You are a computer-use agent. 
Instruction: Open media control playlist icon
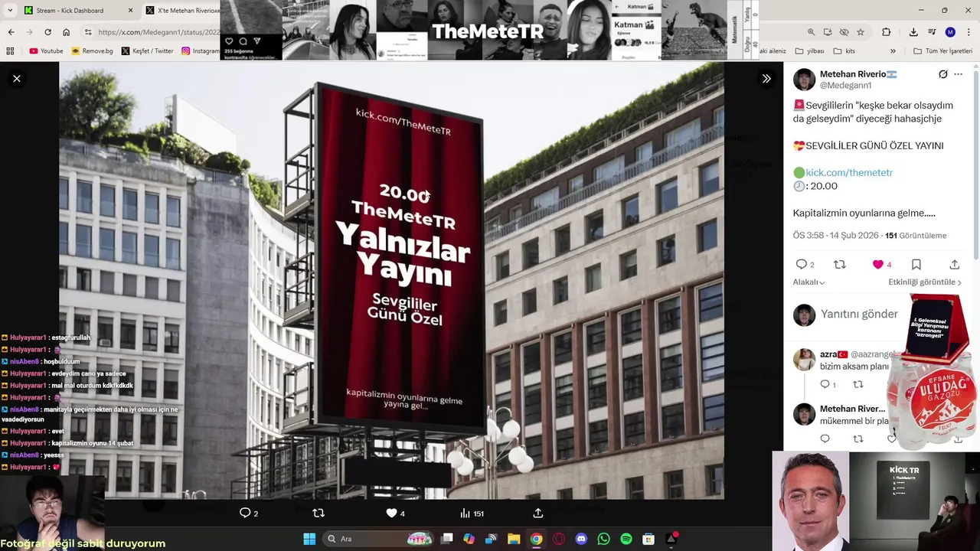(x=932, y=32)
